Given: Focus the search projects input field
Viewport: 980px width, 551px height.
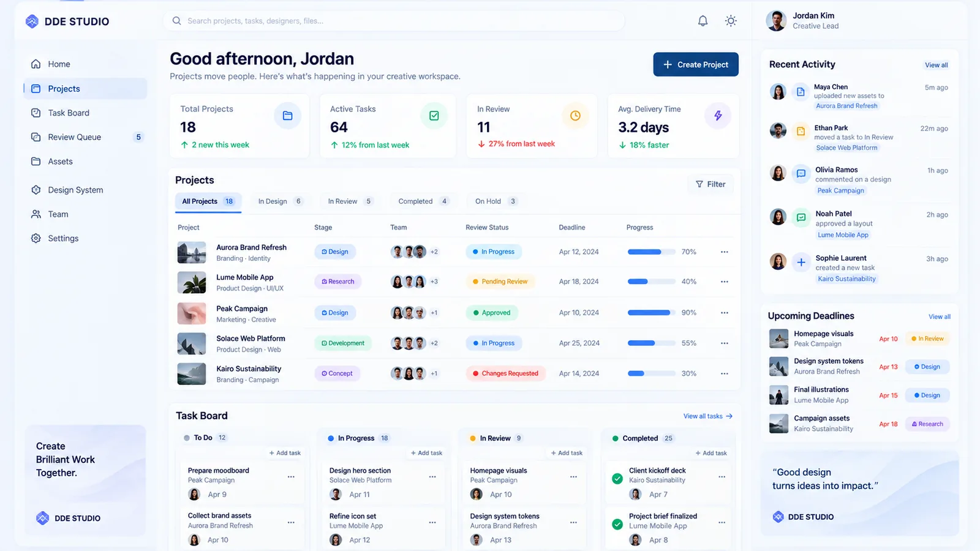Looking at the screenshot, I should click(x=394, y=21).
